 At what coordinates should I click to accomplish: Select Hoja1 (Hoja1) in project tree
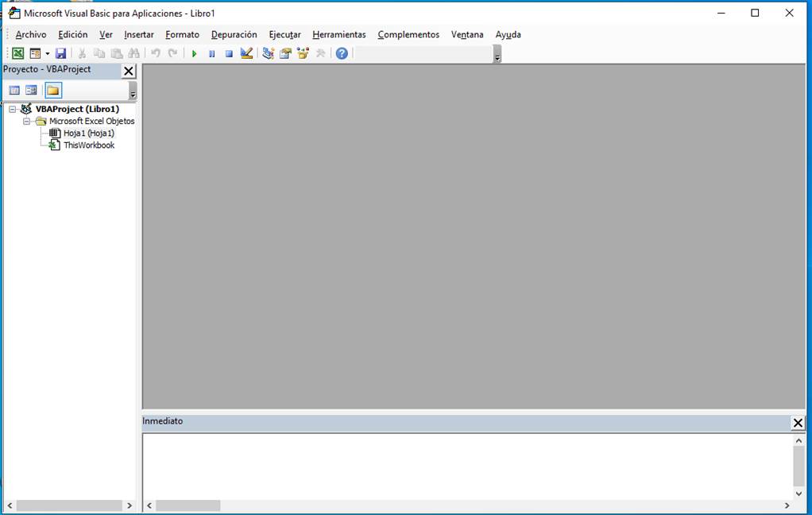point(88,134)
